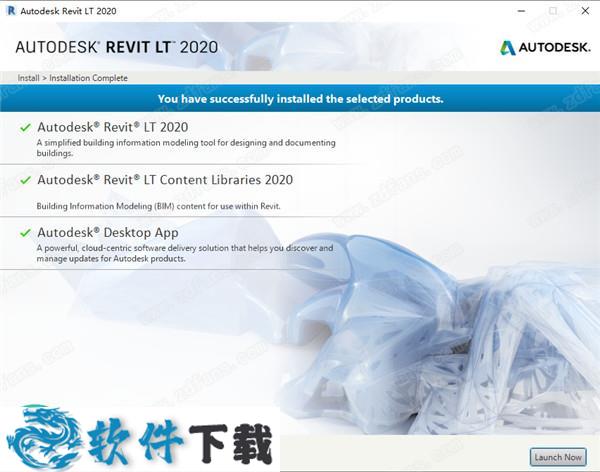Click the 'A simplified building information modeling' description
Screen dimensions: 600x472
[186, 148]
